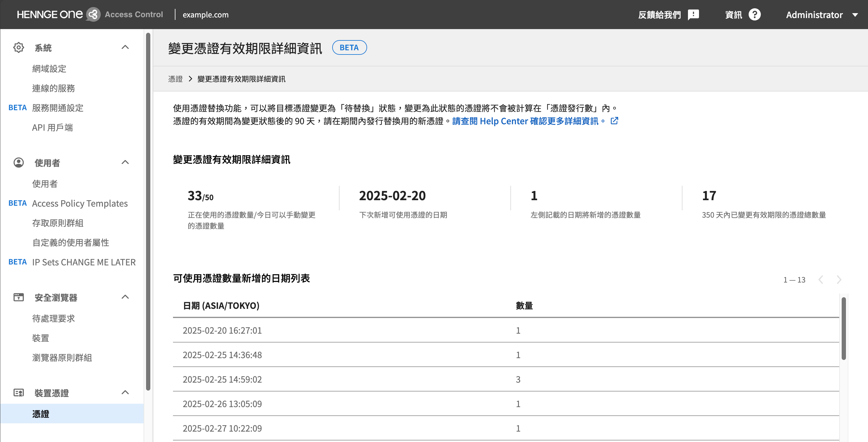Image resolution: width=868 pixels, height=442 pixels.
Task: Open 裝置 in the sidebar
Action: point(41,338)
